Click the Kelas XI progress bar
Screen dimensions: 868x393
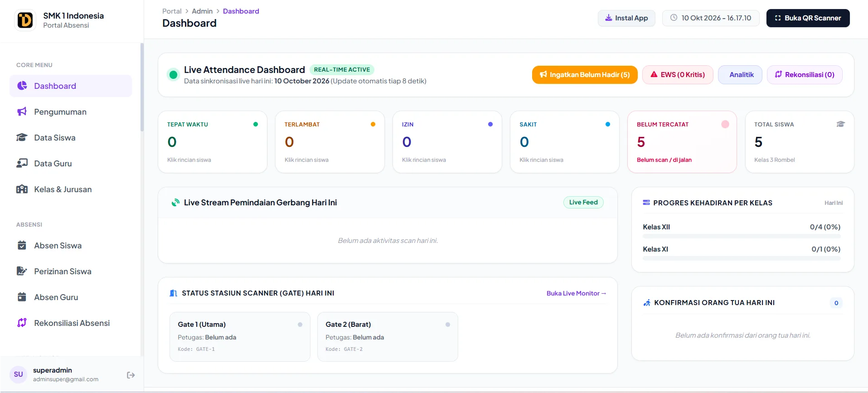pyautogui.click(x=742, y=258)
